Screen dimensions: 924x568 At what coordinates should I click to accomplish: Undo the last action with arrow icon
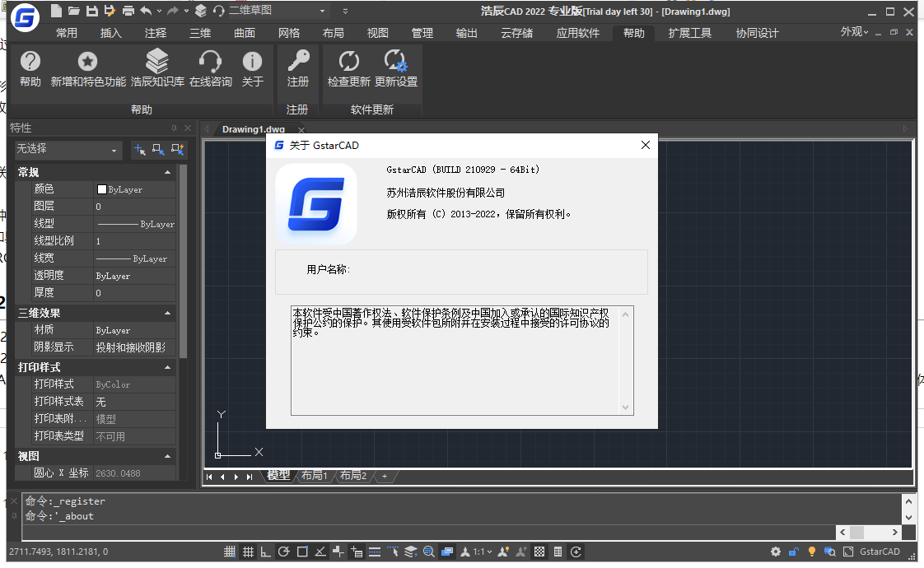[x=146, y=11]
